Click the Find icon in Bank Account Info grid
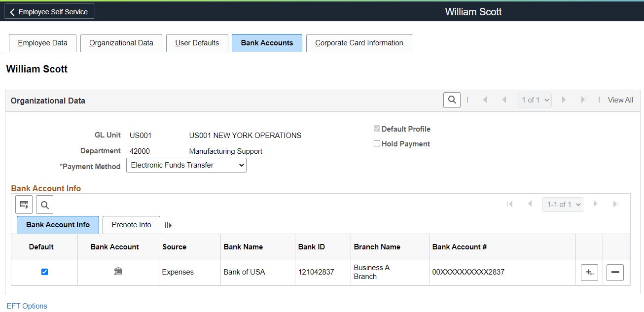644x312 pixels. pyautogui.click(x=44, y=204)
